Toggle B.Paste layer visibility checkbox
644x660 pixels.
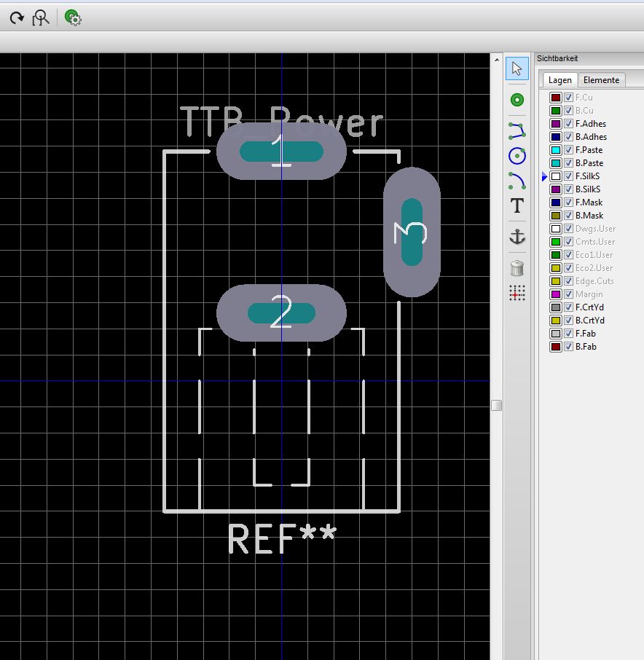[x=568, y=163]
